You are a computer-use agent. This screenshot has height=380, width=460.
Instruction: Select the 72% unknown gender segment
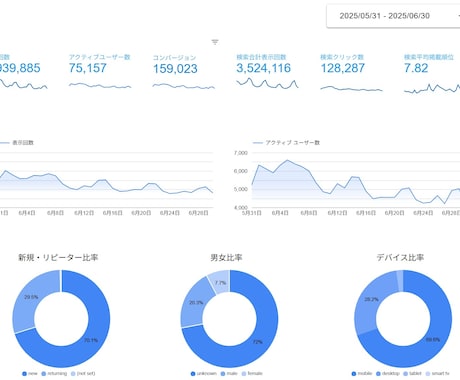point(257,342)
